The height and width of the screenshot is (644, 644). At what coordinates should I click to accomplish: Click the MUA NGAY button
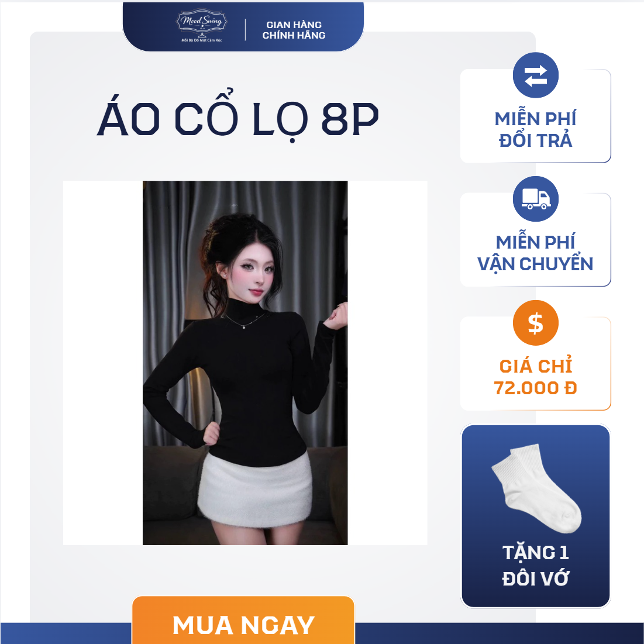tap(243, 621)
